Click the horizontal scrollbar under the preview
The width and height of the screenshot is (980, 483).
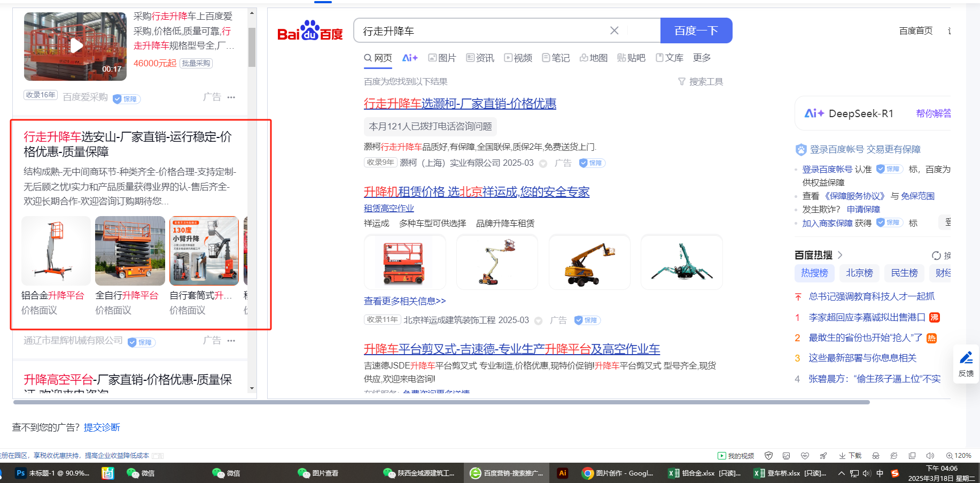(x=442, y=402)
